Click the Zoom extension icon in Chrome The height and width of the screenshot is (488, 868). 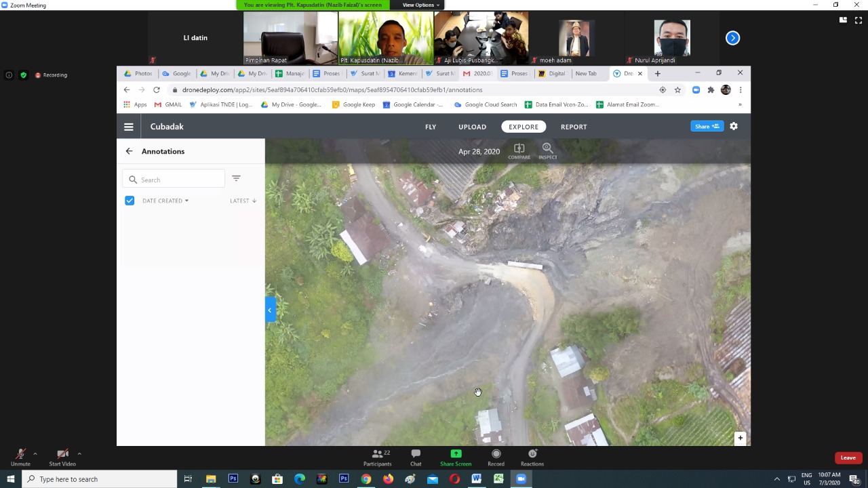(x=696, y=89)
